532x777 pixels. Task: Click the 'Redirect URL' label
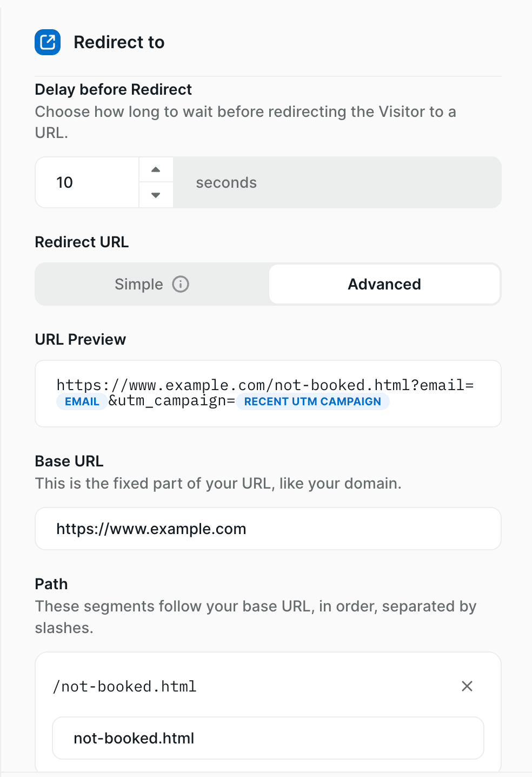click(x=82, y=242)
